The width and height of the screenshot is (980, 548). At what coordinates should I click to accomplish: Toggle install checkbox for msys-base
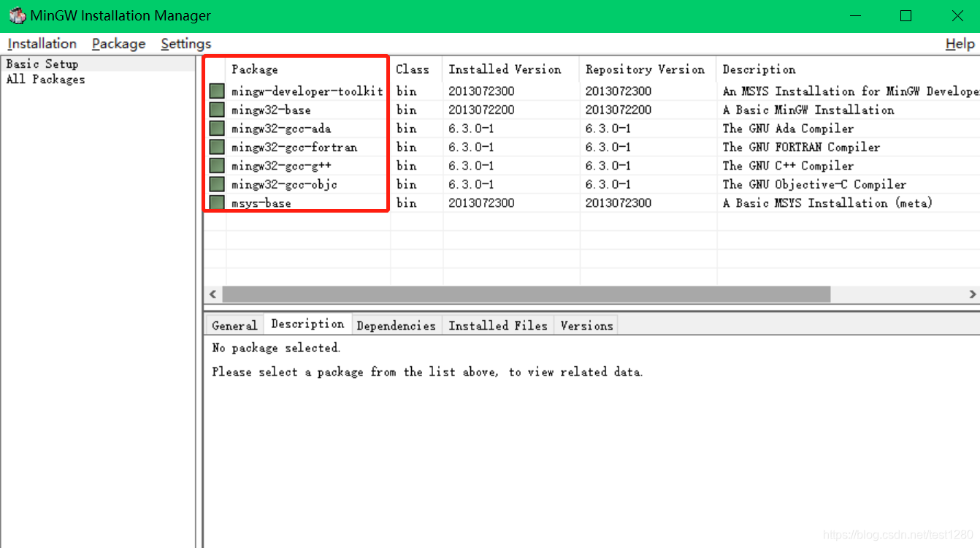click(217, 202)
